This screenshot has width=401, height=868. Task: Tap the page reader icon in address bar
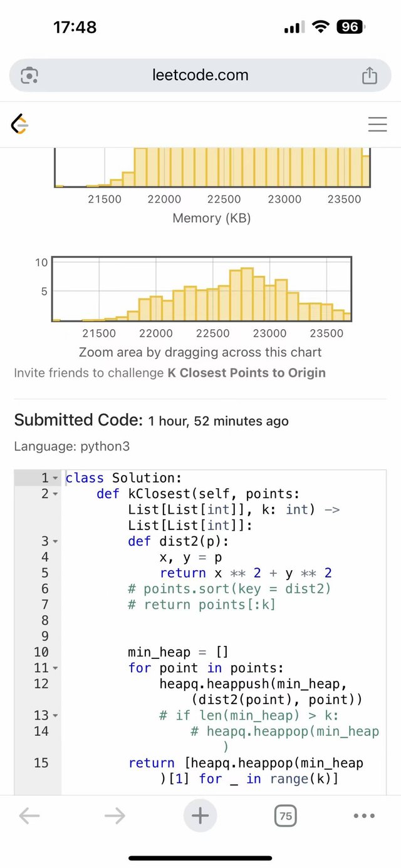29,76
